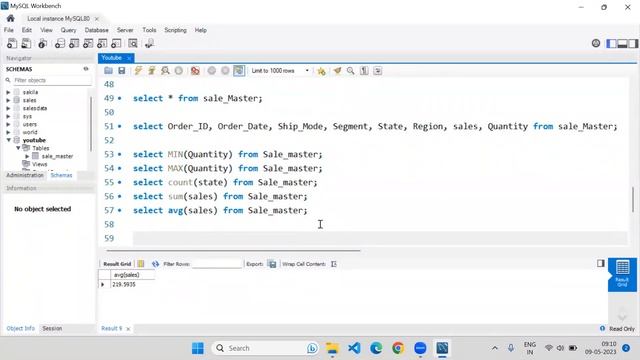640x360 pixels.
Task: Open the Database menu
Action: tap(96, 30)
